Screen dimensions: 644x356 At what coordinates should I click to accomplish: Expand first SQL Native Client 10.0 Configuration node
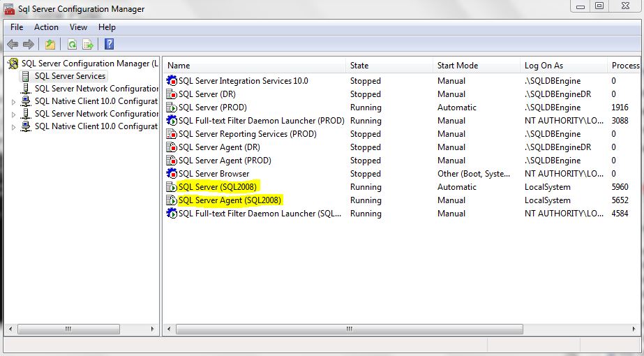[x=13, y=102]
